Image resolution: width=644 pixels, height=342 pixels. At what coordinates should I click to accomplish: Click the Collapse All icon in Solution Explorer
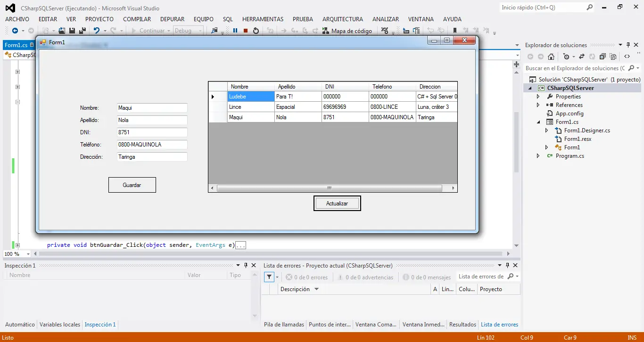(x=603, y=57)
